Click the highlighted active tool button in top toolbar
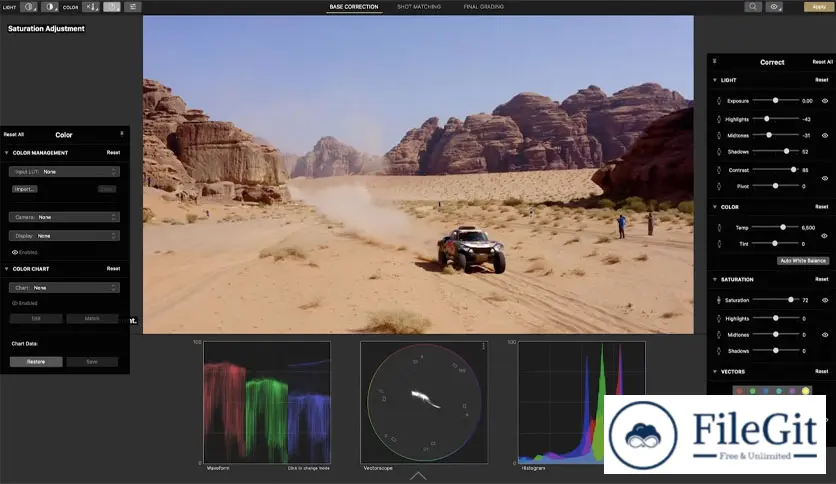Viewport: 836px width, 484px height. point(112,7)
